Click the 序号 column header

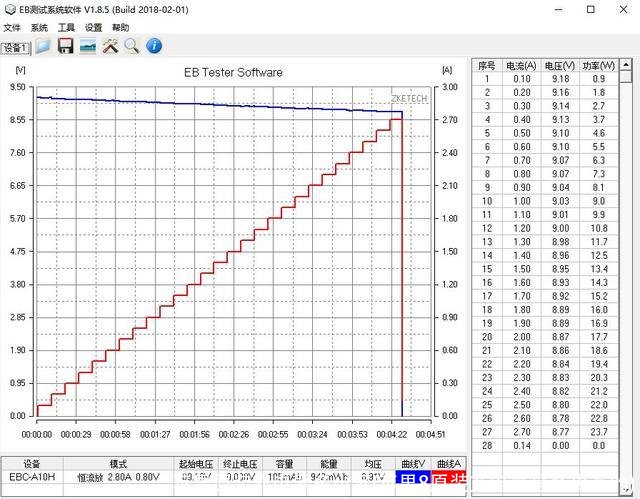point(487,64)
